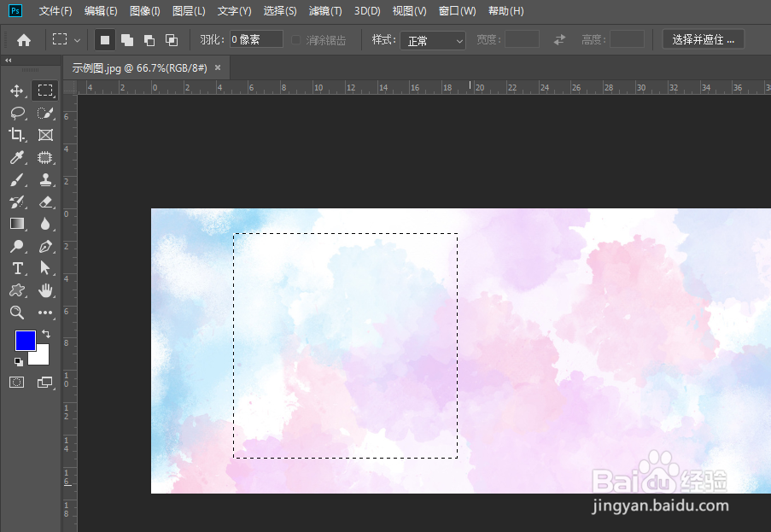Select the Frame tool
The height and width of the screenshot is (532, 771).
(45, 135)
